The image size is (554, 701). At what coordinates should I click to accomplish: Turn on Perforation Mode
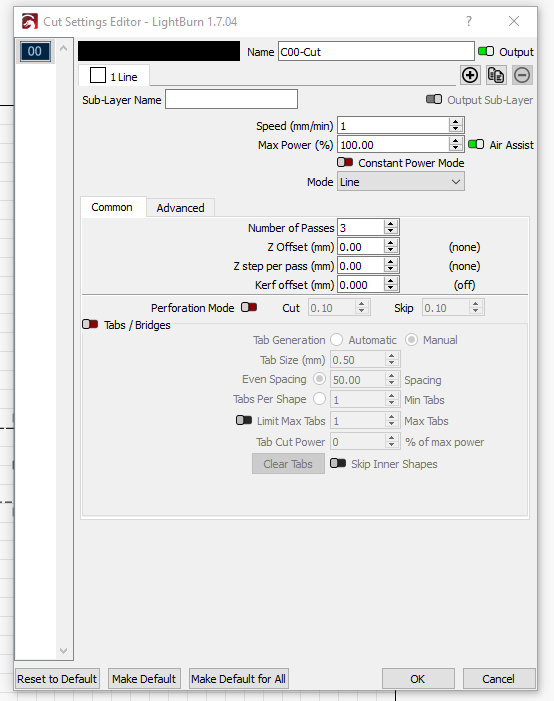(249, 307)
